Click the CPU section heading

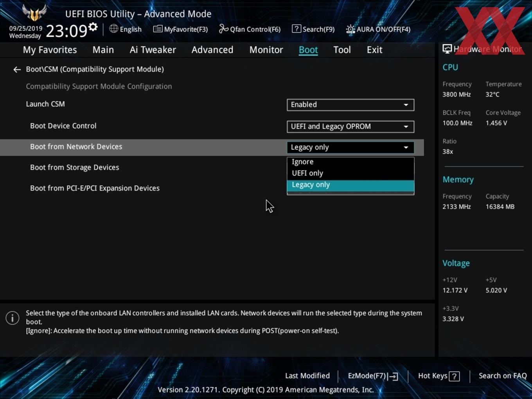pyautogui.click(x=450, y=67)
